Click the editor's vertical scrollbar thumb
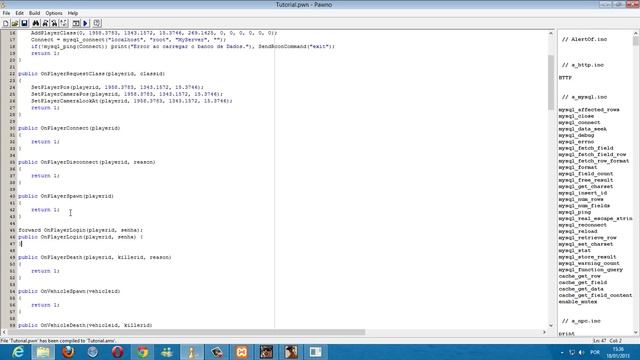640x360 pixels. 551,82
